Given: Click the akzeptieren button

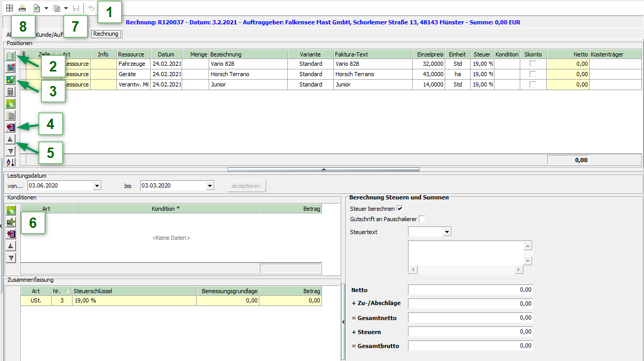Looking at the screenshot, I should click(x=246, y=186).
